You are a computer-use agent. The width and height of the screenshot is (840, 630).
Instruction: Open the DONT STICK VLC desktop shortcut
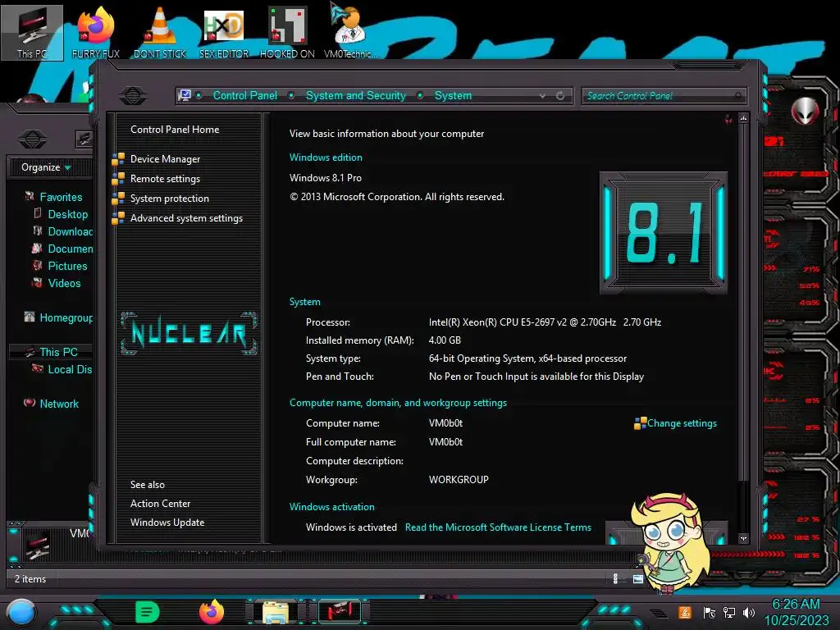(160, 33)
